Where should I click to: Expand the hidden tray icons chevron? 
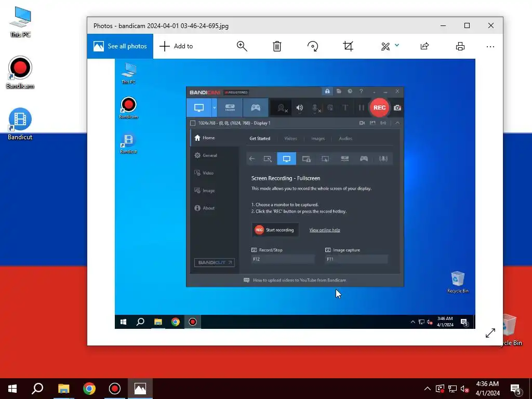click(x=428, y=389)
